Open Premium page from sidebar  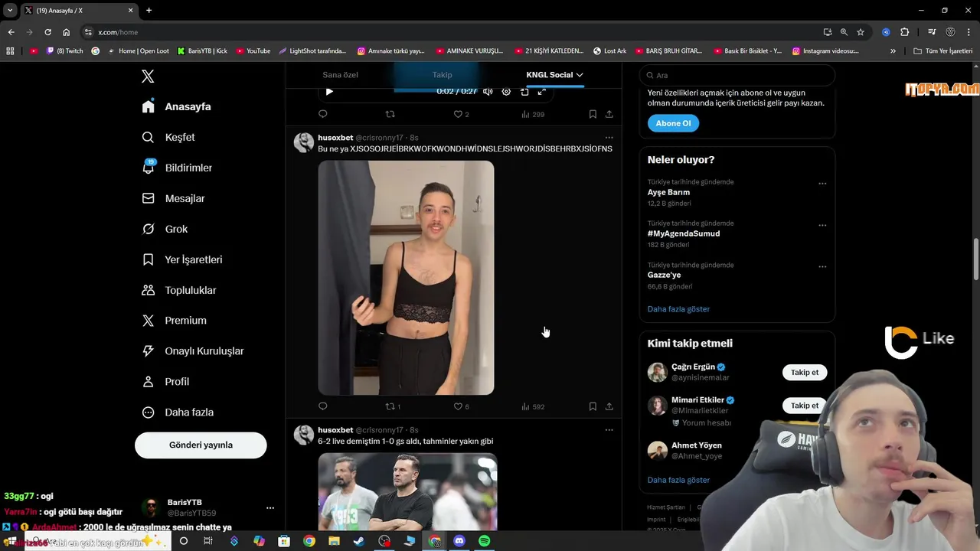point(175,321)
